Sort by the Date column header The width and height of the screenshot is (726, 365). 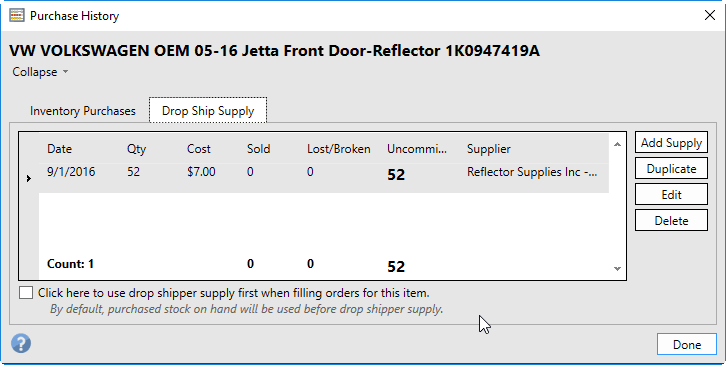coord(59,149)
